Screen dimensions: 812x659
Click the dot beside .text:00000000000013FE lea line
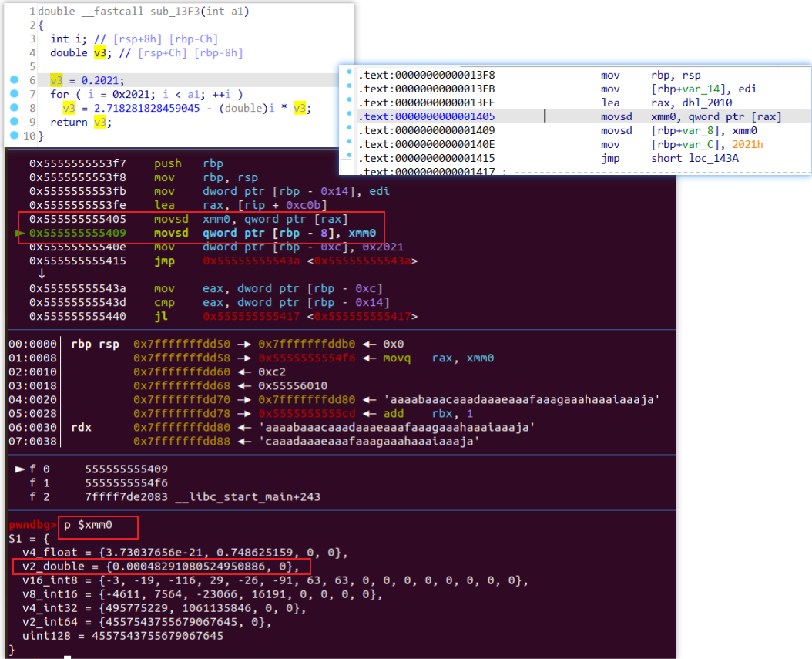point(350,103)
